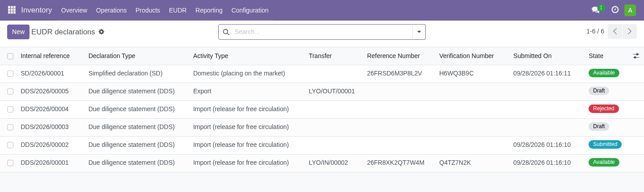Click verification number Q4TZ7N2K
The image size is (644, 192).
tap(455, 163)
